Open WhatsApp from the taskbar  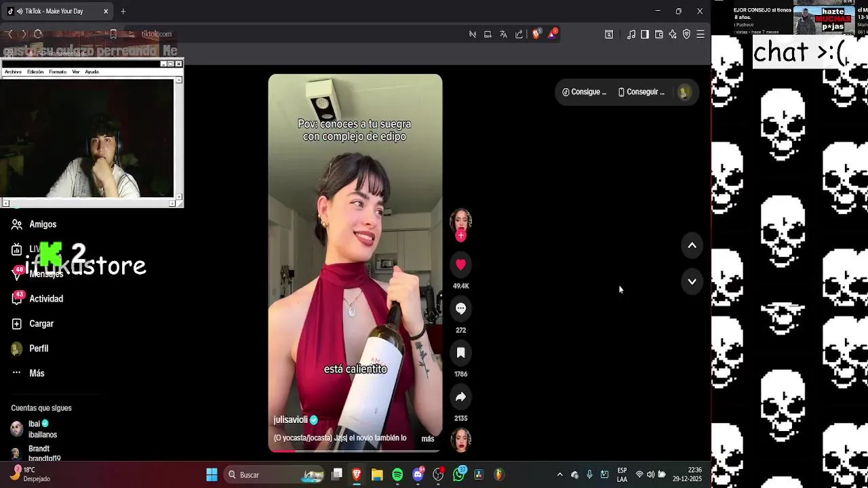coord(459,474)
